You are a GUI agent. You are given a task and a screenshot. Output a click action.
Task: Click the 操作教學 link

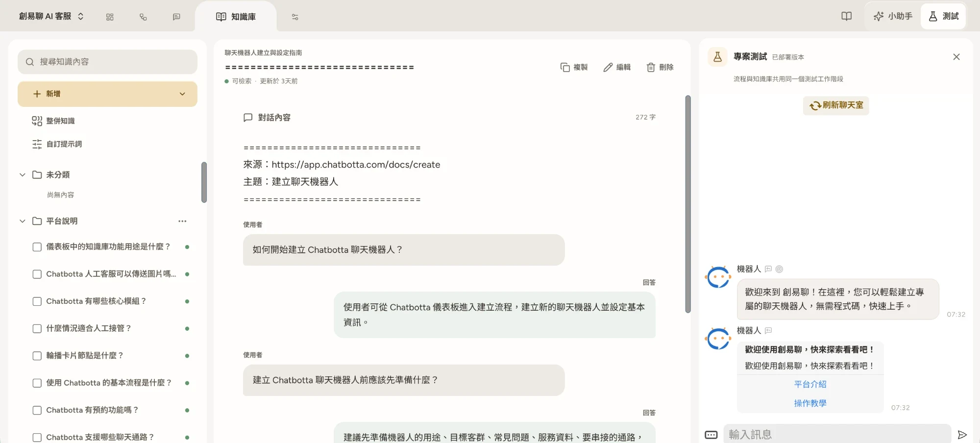(x=810, y=403)
